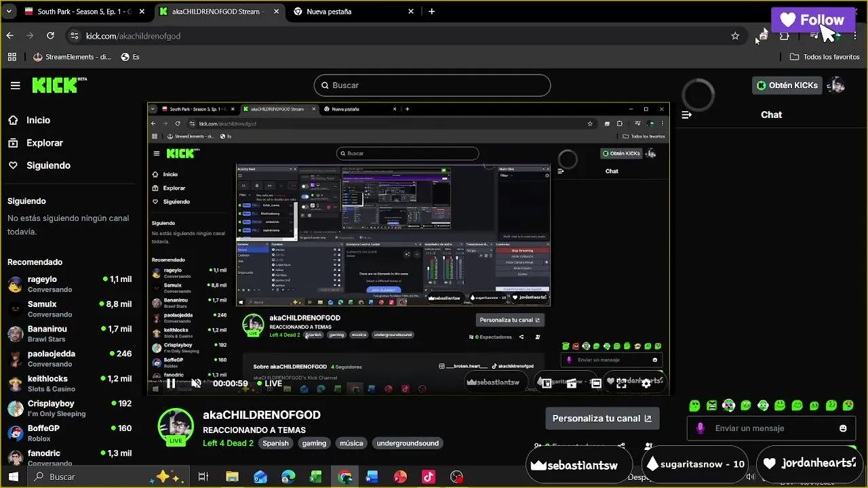Screen dimensions: 868x488
Task: Open PowerPoint from taskbar
Action: 400,477
